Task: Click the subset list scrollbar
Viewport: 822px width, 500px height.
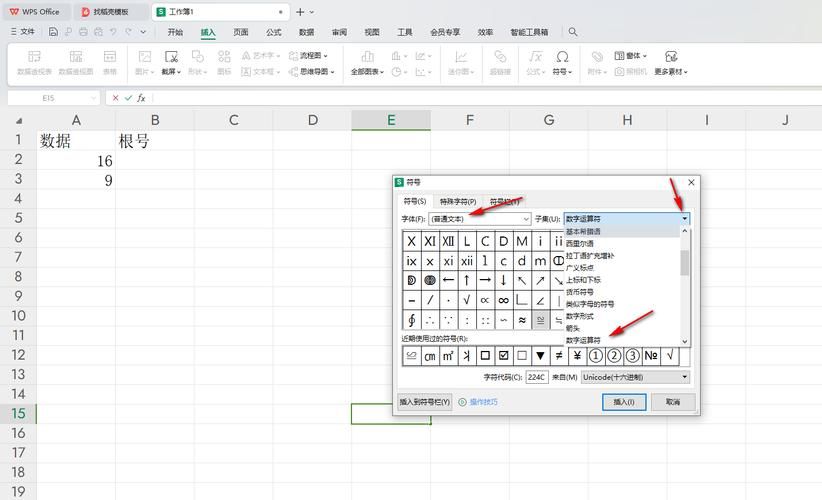Action: (685, 263)
